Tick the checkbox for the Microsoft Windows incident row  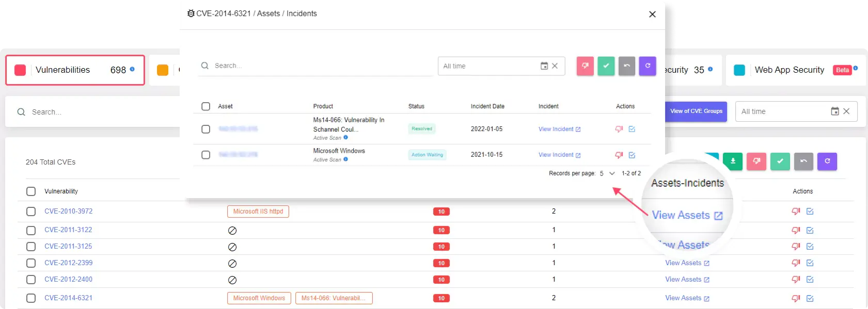pos(206,155)
